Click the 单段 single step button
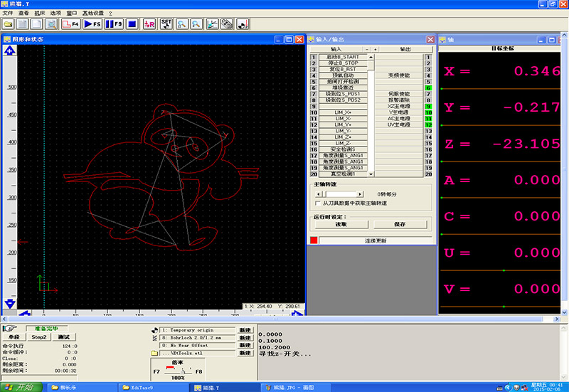 [14, 337]
